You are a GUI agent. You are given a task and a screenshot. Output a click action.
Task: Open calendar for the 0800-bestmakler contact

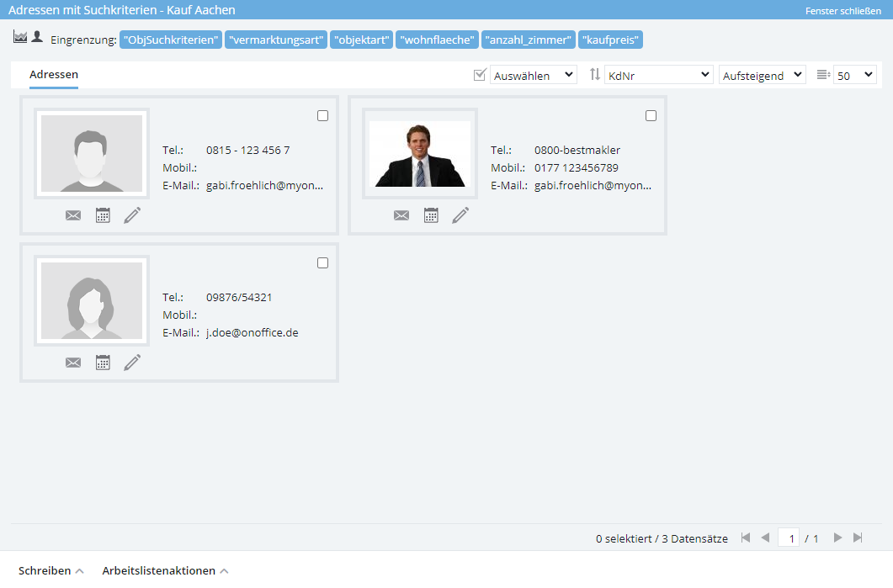[x=431, y=215]
